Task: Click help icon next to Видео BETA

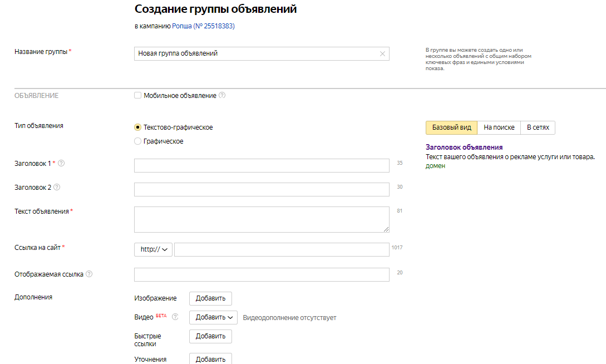Action: (175, 317)
